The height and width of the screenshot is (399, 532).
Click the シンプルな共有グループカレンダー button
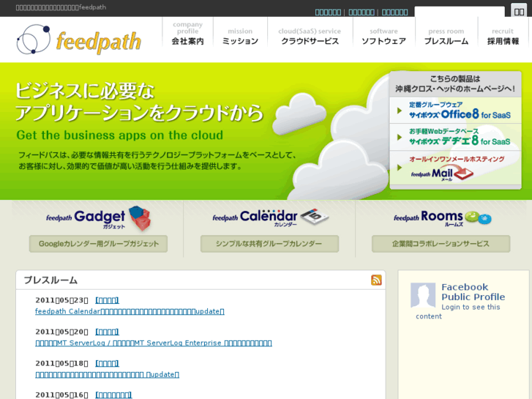[269, 244]
